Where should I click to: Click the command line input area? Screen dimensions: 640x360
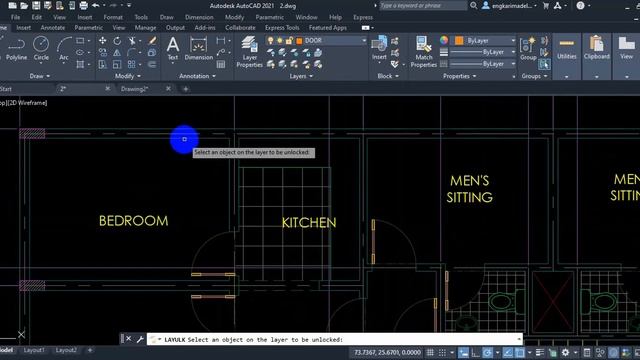tap(334, 339)
